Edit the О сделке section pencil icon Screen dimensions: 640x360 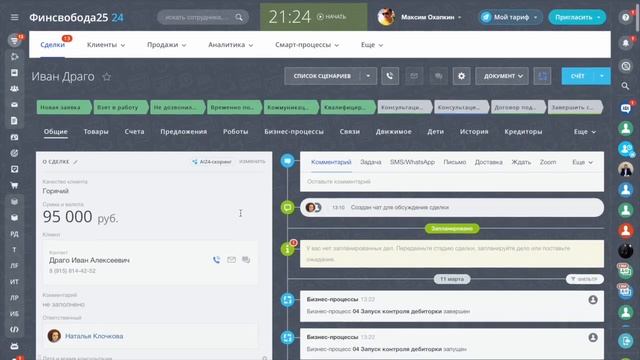click(x=76, y=162)
